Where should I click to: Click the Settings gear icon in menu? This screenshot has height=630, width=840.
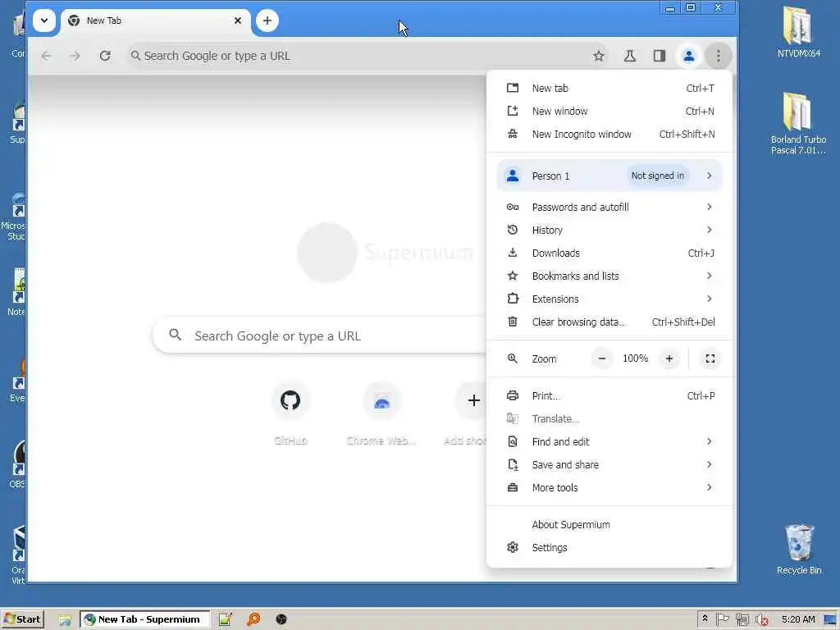click(513, 547)
